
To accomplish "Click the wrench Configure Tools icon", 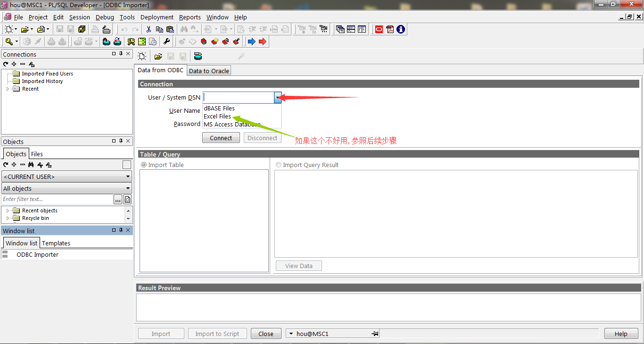I will click(x=166, y=41).
